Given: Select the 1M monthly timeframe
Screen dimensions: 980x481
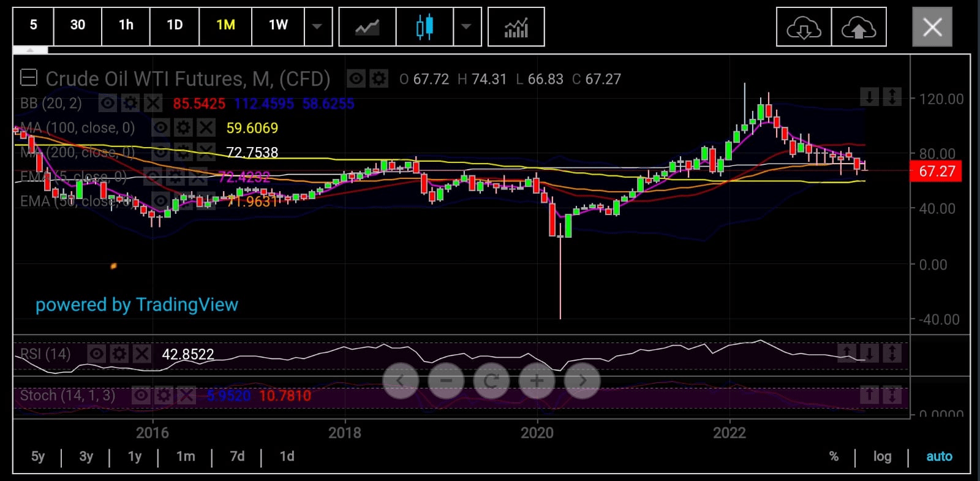Looking at the screenshot, I should (x=225, y=26).
